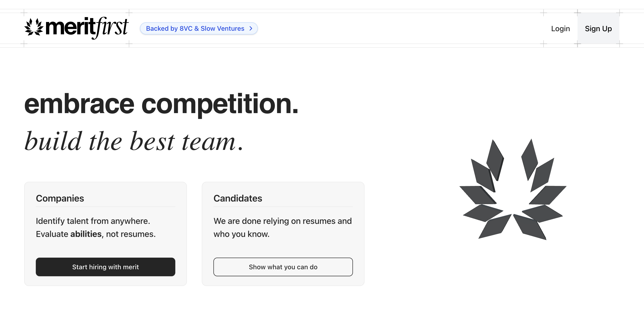Click the italic "build the best team." tagline
Image resolution: width=644 pixels, height=330 pixels.
tap(134, 141)
